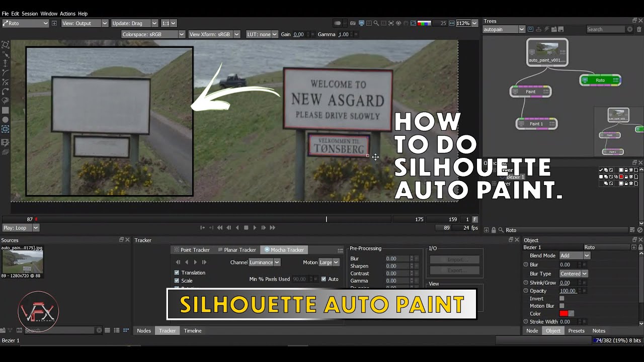Switch to the Planar Tracker tab

click(x=236, y=250)
